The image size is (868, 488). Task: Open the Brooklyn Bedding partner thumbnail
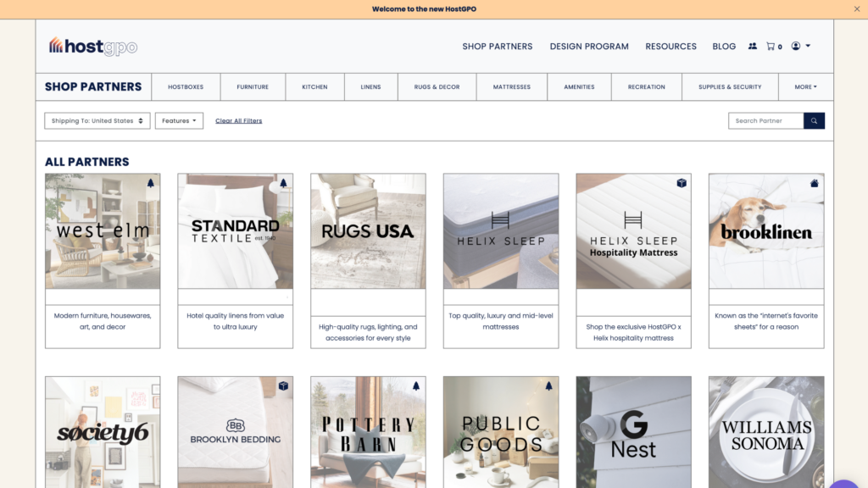236,432
